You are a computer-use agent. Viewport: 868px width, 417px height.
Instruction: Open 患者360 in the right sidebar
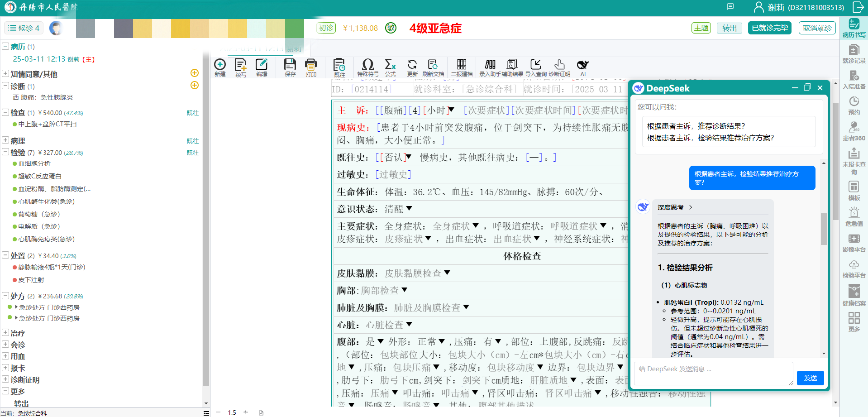pos(854,132)
